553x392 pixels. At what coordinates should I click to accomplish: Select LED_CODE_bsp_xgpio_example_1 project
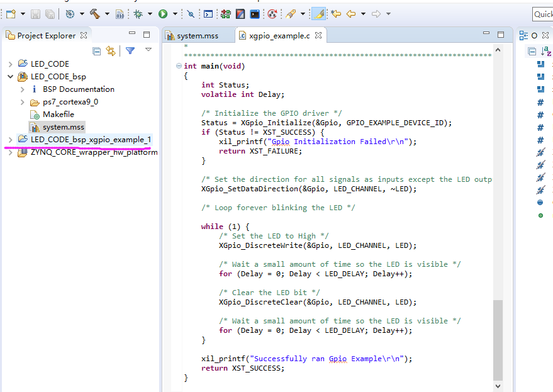click(91, 139)
